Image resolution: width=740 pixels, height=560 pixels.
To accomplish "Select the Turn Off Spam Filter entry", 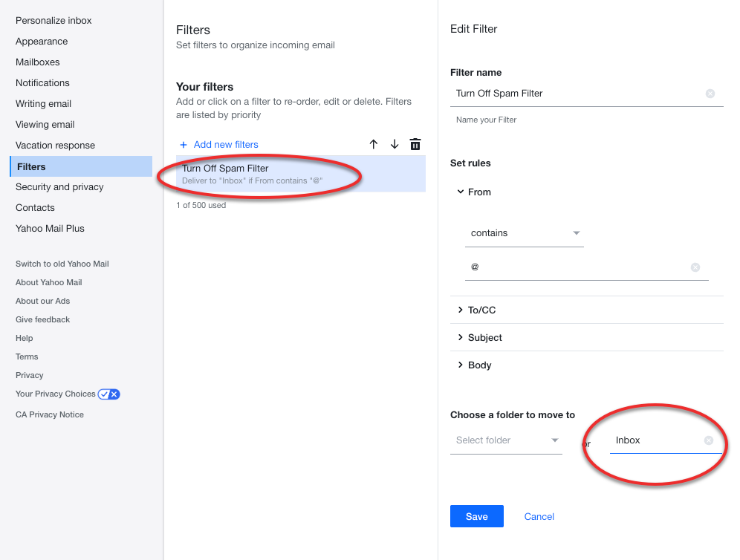I will [301, 174].
